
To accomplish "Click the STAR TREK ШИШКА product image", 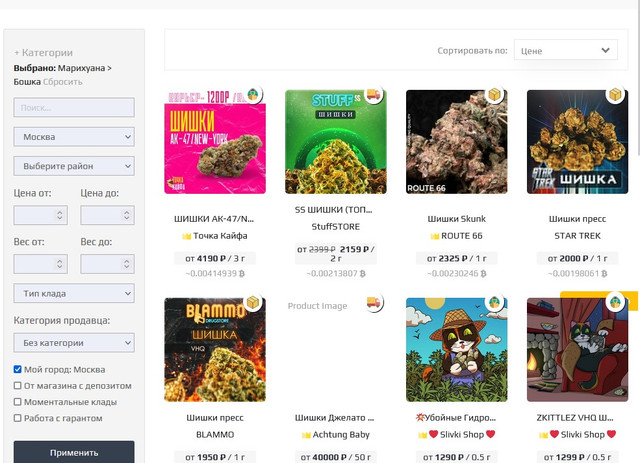I will (x=578, y=142).
